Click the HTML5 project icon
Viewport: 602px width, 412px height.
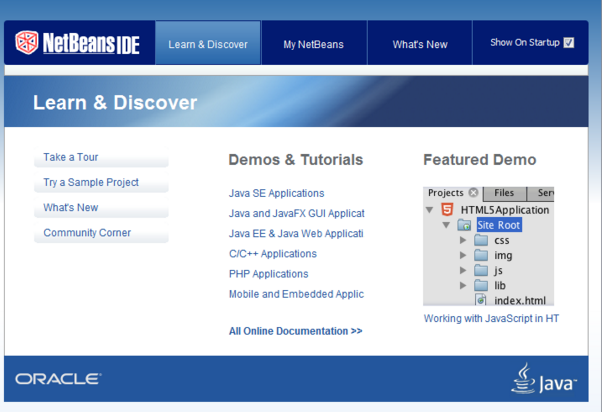(447, 210)
